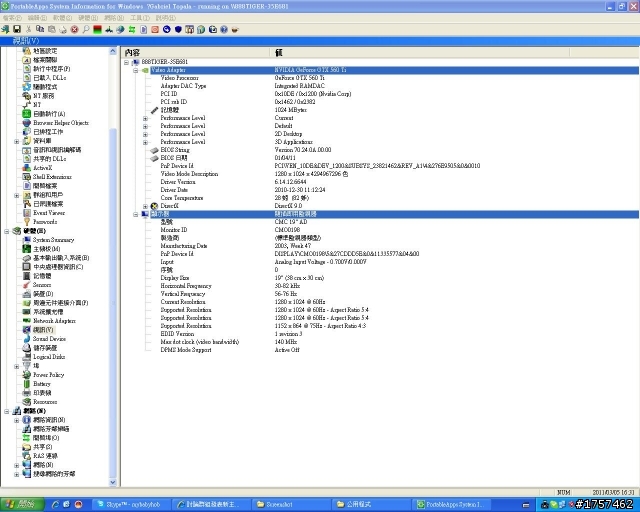Select Resources in hardware tree
640x512 pixels.
45,401
